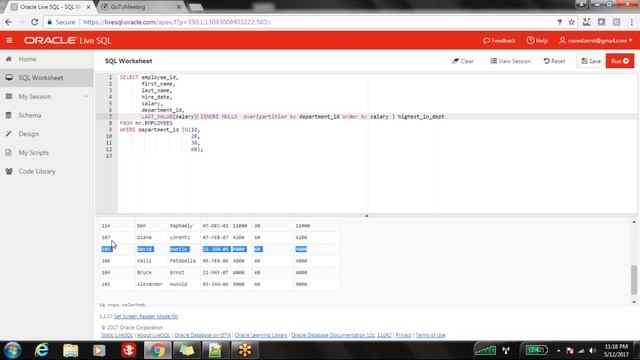Screen dimensions: 640x360
Task: Run the SQL statement
Action: 620,61
